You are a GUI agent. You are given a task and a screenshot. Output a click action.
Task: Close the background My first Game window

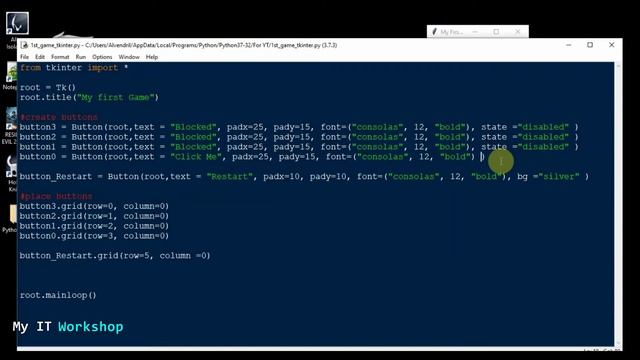coord(518,31)
